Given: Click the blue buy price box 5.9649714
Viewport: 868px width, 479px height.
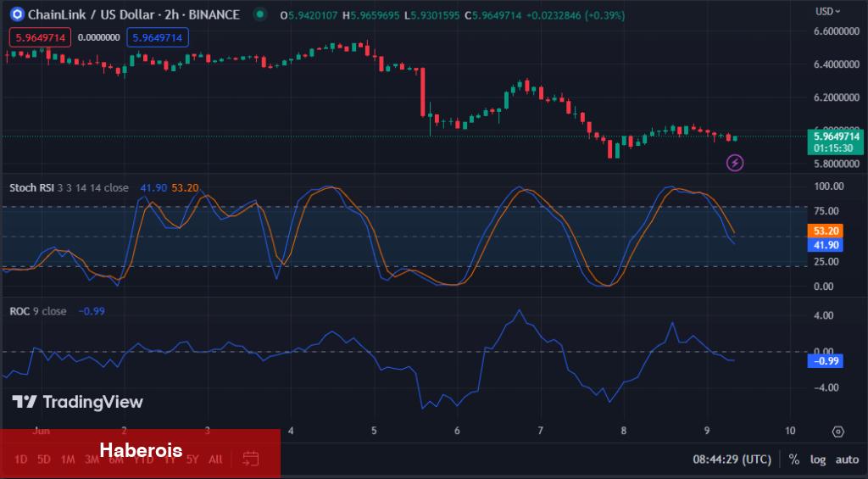Looking at the screenshot, I should [x=158, y=37].
